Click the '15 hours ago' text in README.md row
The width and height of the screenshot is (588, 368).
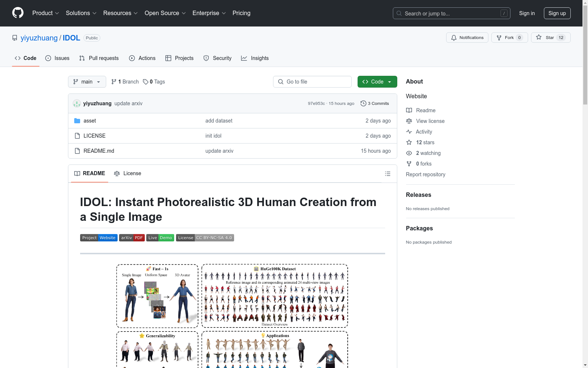(376, 151)
